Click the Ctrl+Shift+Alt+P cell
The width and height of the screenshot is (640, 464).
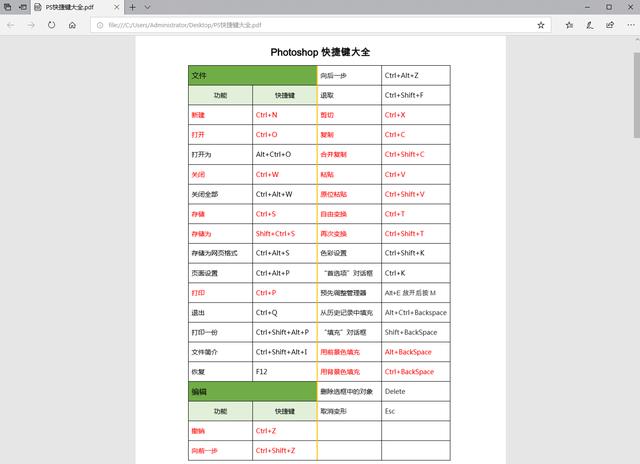click(x=284, y=332)
